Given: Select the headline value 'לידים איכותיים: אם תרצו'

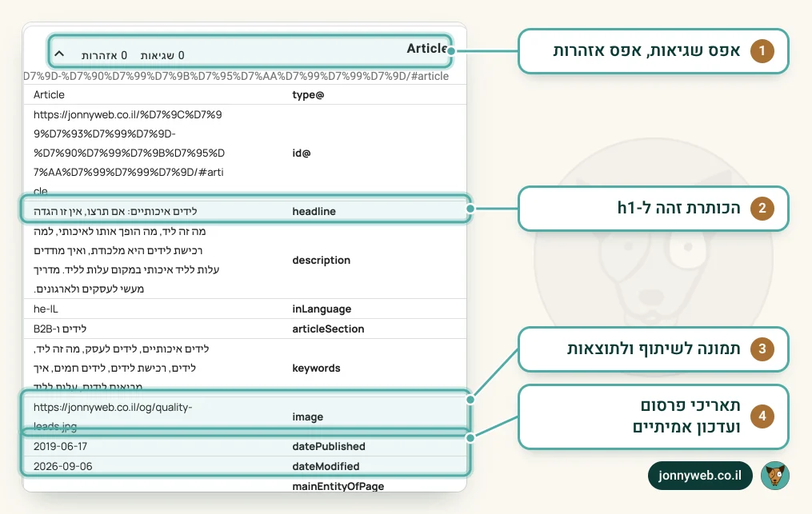Looking at the screenshot, I should click(x=115, y=211).
